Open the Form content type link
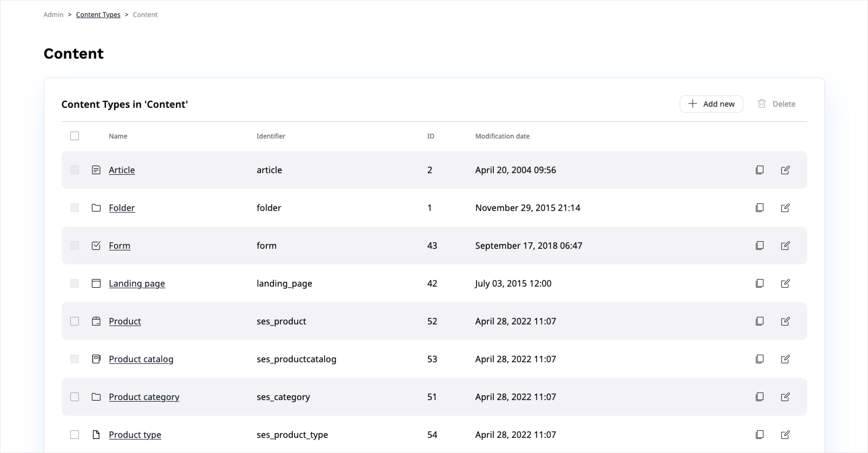Image resolution: width=868 pixels, height=453 pixels. coord(120,246)
